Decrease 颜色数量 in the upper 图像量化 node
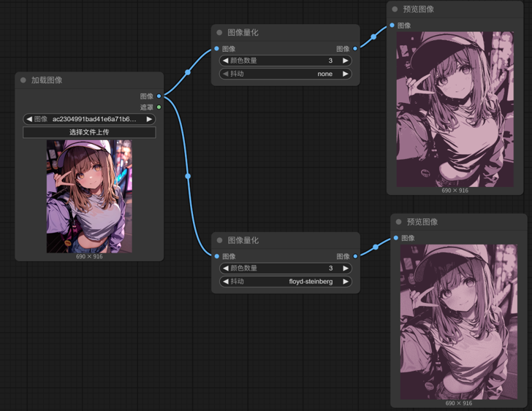Image resolution: width=532 pixels, height=411 pixels. (226, 61)
